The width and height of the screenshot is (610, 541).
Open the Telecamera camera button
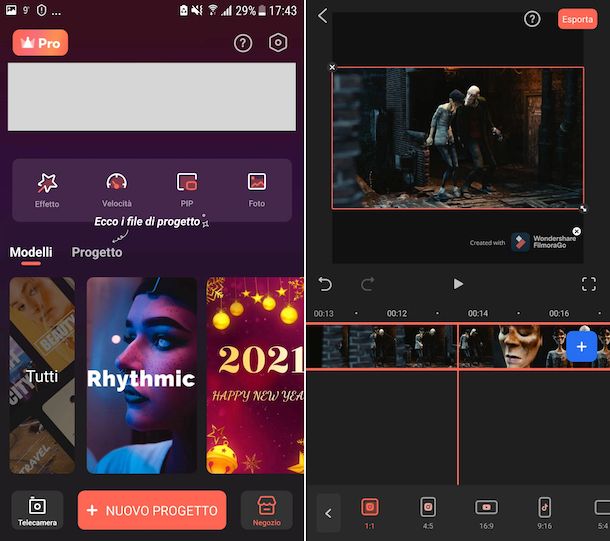point(37,510)
